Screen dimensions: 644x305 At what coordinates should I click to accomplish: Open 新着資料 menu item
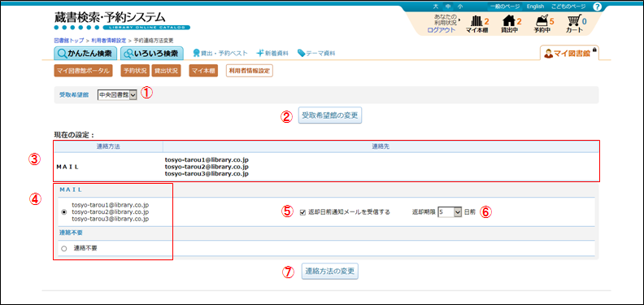tap(272, 54)
